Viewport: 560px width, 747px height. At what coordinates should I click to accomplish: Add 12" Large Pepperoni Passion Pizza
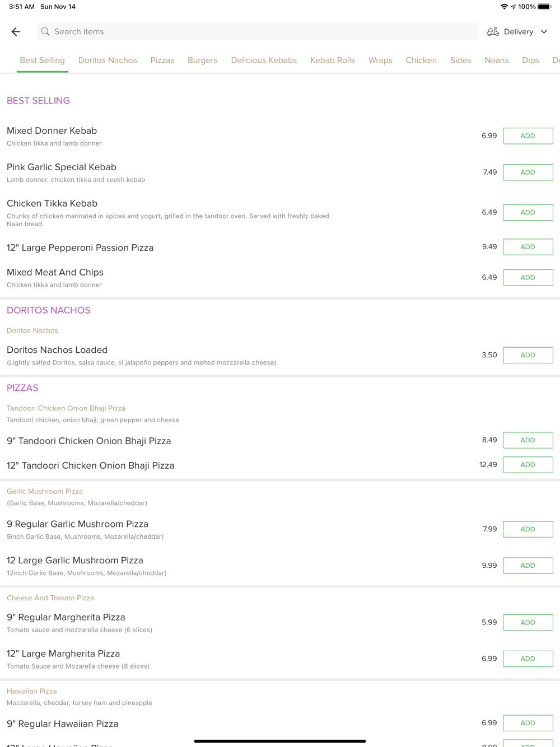pyautogui.click(x=528, y=247)
